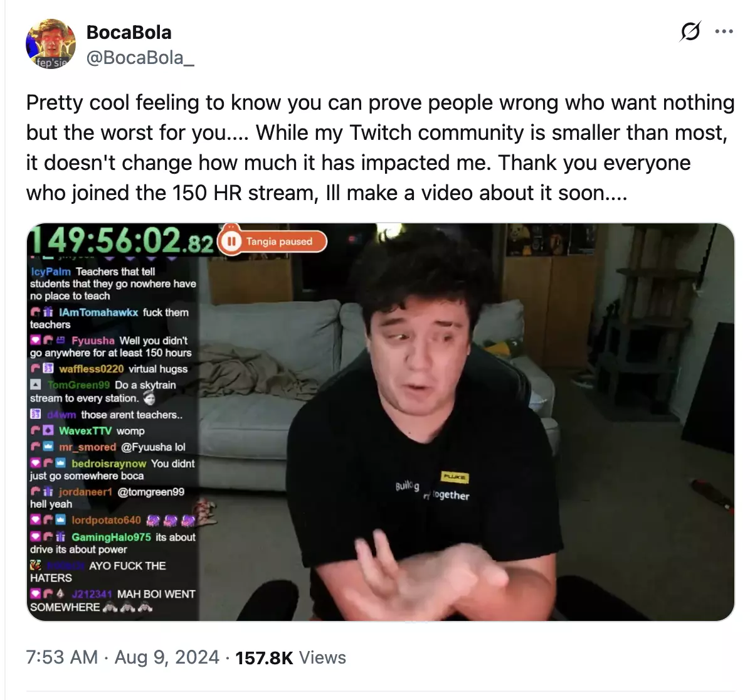Click the GamingHalo975 username
Image resolution: width=750 pixels, height=700 pixels.
pos(111,538)
